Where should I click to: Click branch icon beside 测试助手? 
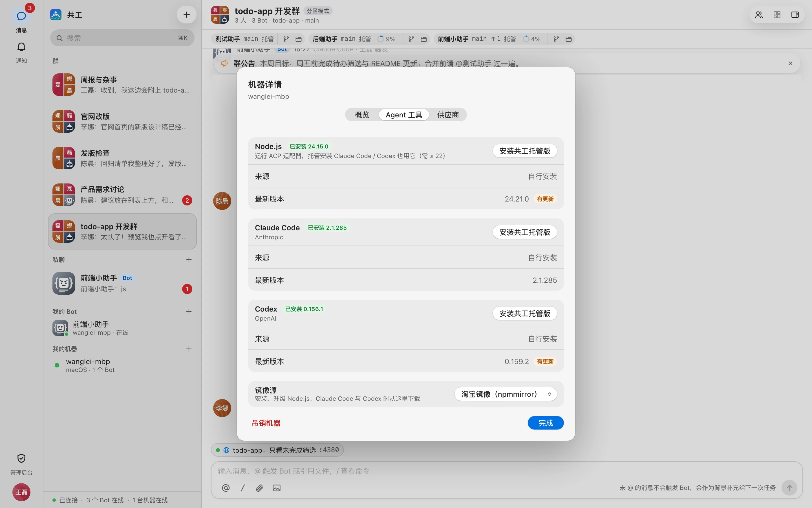click(x=286, y=39)
